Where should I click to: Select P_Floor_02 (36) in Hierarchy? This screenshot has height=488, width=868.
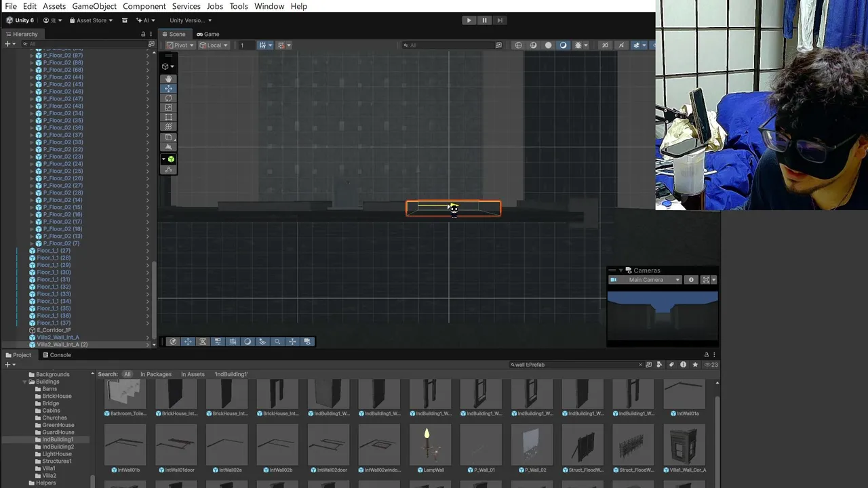(63, 127)
